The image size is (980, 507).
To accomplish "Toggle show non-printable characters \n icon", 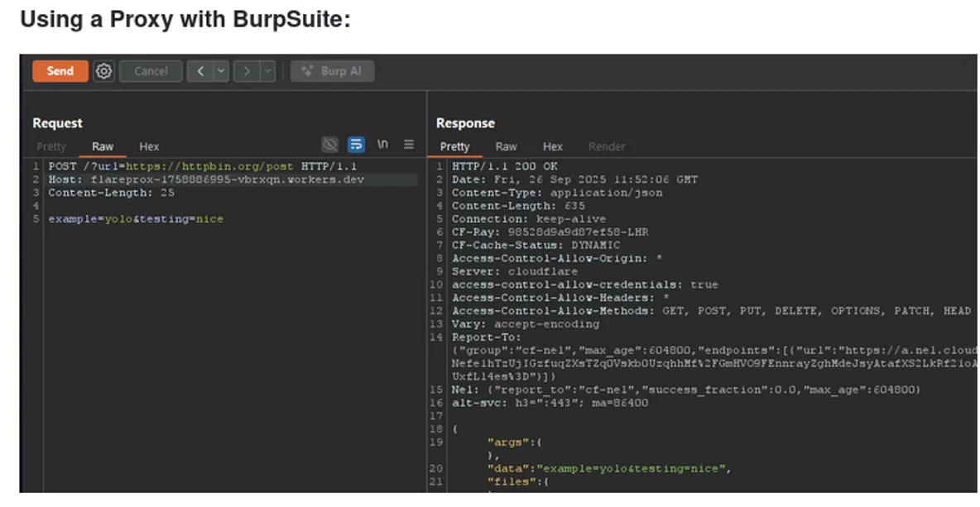I will click(x=382, y=145).
